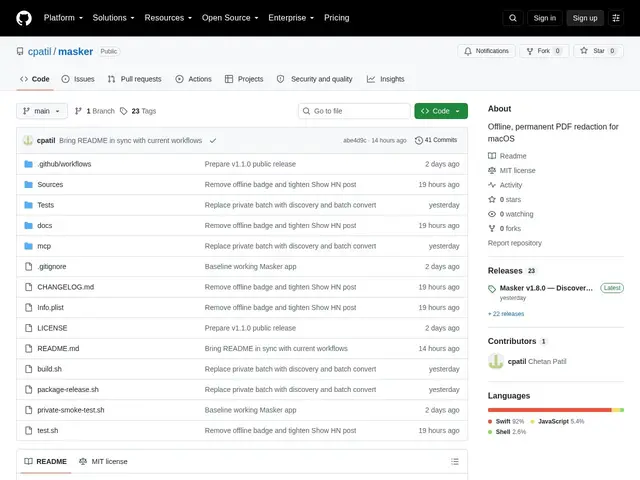Click the Readme book icon in About
The height and width of the screenshot is (480, 640).
492,156
